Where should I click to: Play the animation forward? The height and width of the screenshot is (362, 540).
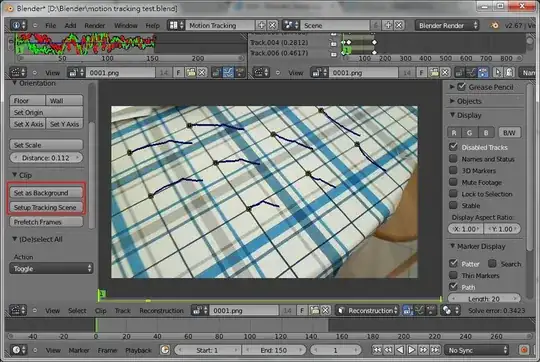412,350
